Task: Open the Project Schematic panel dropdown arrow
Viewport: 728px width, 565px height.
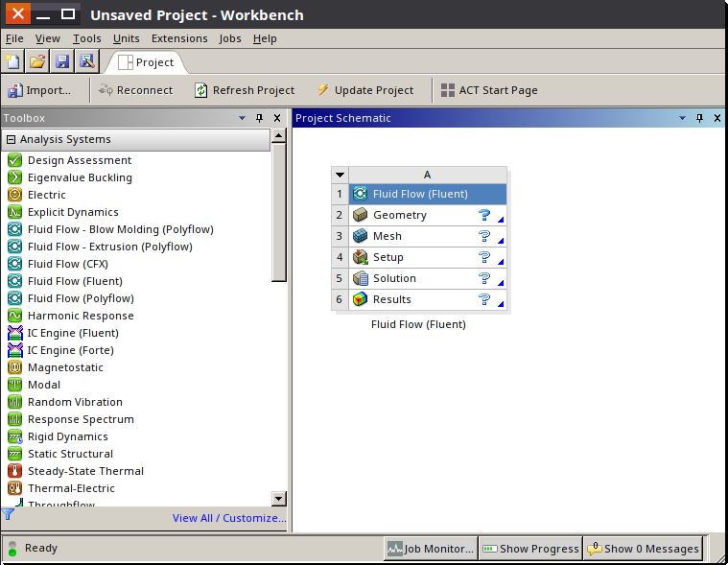Action: (683, 118)
